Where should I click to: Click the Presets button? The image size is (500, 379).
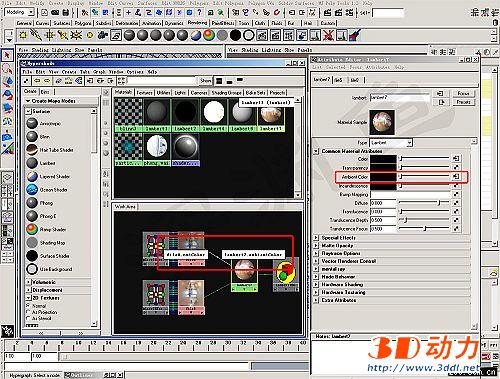(x=463, y=102)
